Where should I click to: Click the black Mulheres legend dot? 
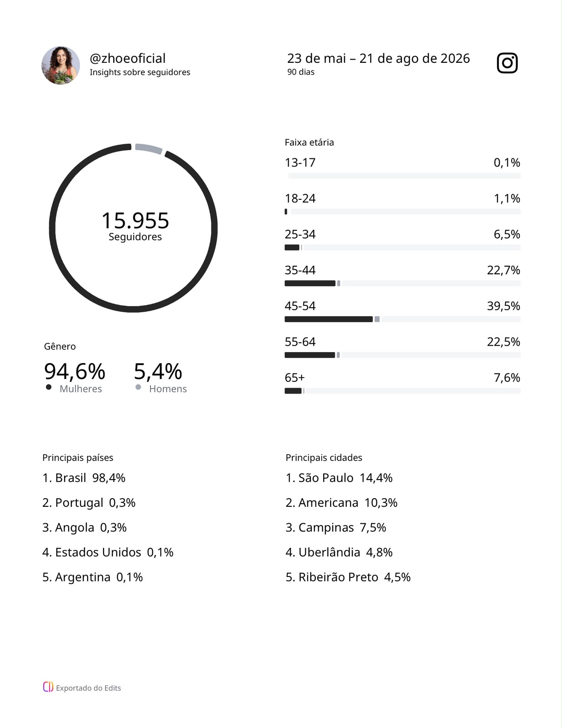coord(49,387)
